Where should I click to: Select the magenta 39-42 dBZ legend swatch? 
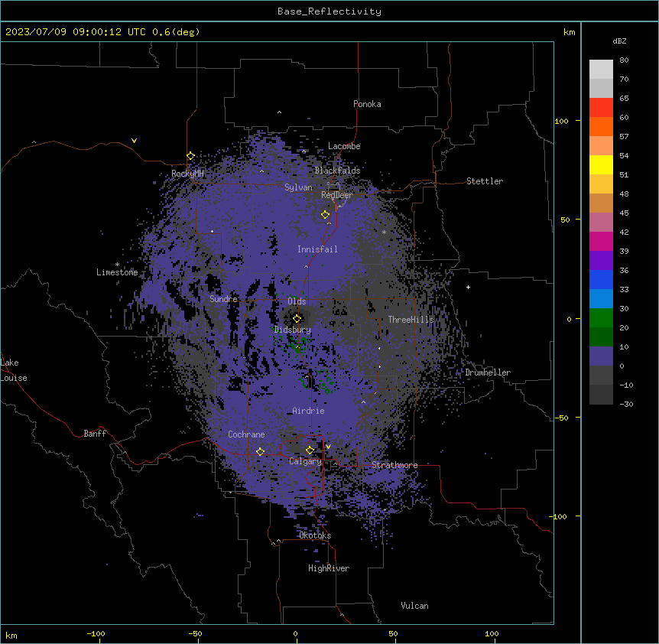pyautogui.click(x=601, y=241)
